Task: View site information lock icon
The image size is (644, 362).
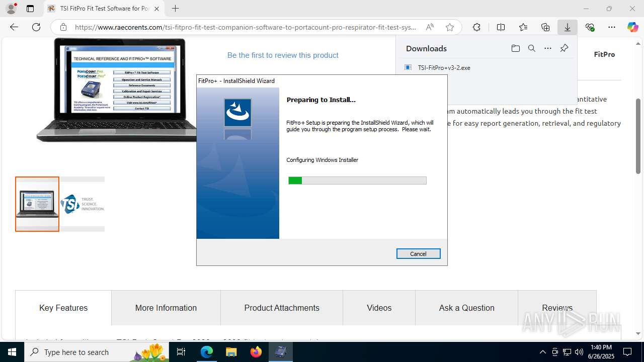Action: tap(63, 27)
